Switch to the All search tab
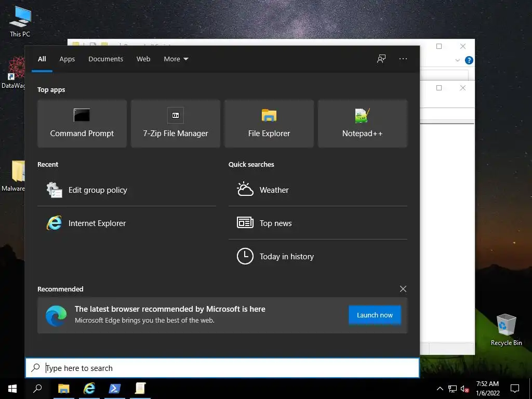The height and width of the screenshot is (399, 532). 42,59
